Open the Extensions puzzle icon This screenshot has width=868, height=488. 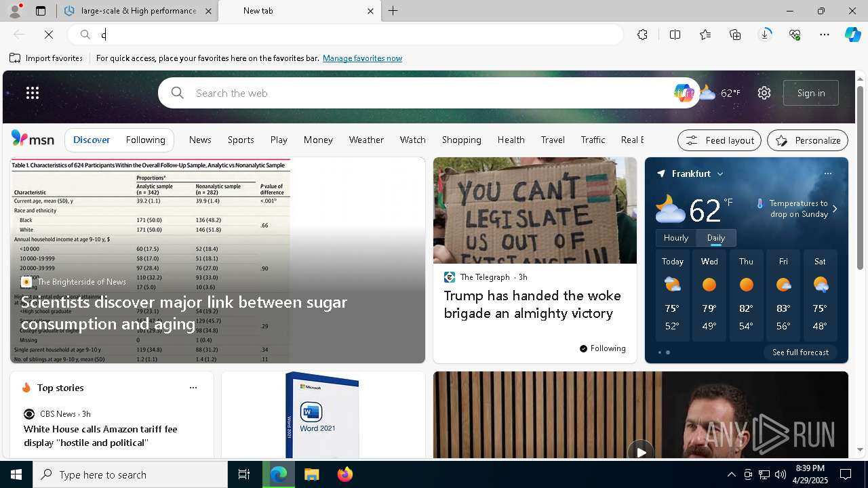point(642,35)
